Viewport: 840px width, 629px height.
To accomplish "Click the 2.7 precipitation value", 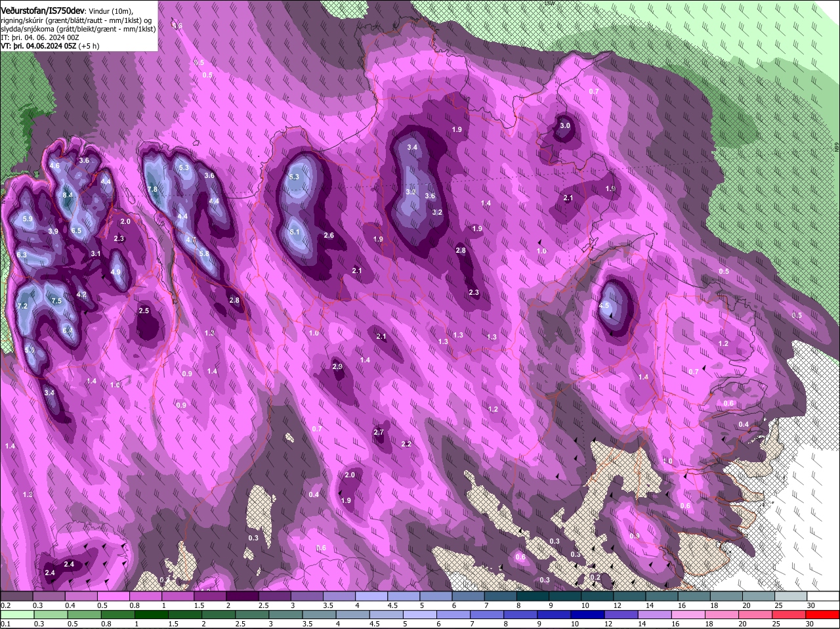I will tap(379, 432).
